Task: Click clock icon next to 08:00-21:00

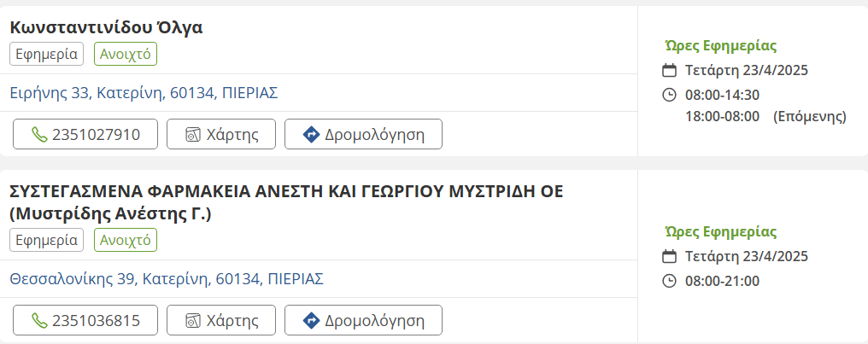Action: tap(670, 281)
